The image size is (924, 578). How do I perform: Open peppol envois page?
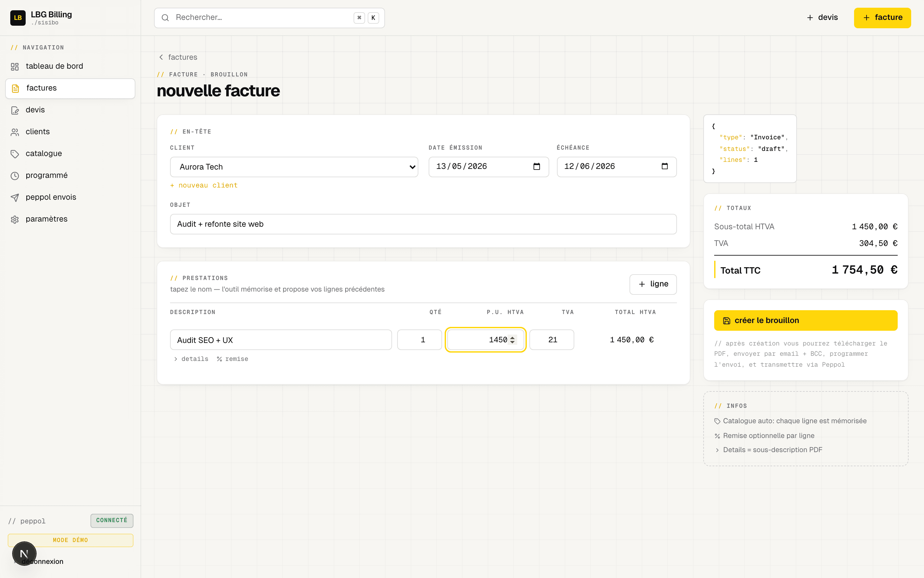pyautogui.click(x=70, y=197)
